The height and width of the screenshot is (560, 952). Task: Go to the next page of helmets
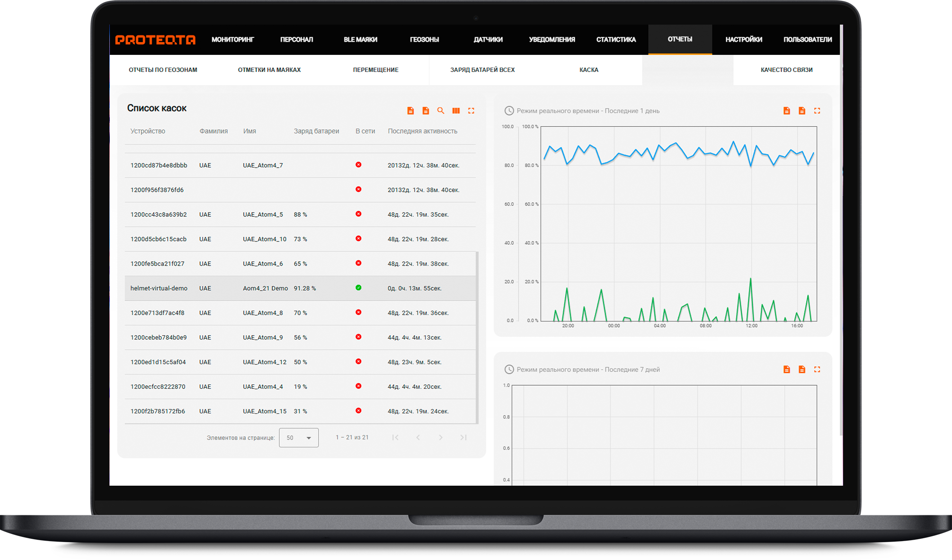pyautogui.click(x=441, y=437)
